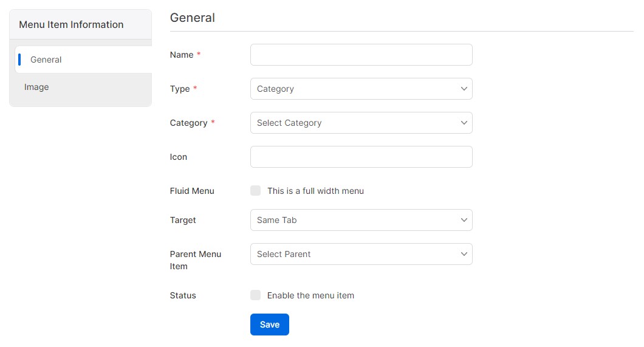Switch to the General sidebar tab
The image size is (644, 347).
coord(46,60)
